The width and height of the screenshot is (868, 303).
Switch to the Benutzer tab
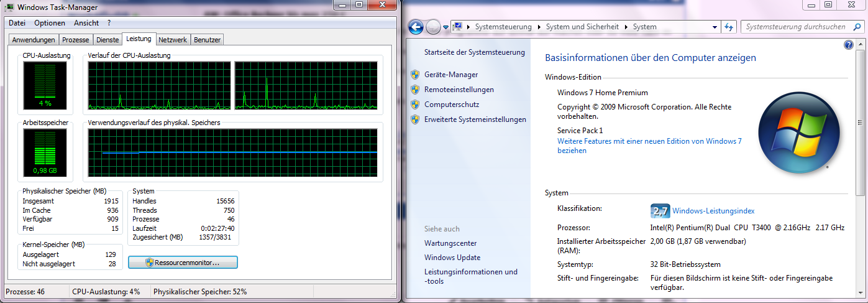click(x=207, y=40)
